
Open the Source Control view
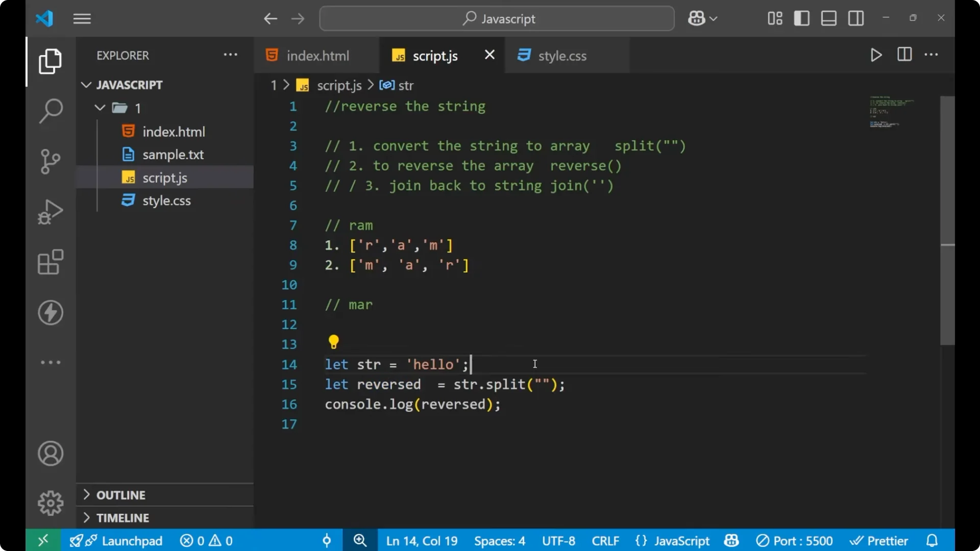(x=50, y=161)
